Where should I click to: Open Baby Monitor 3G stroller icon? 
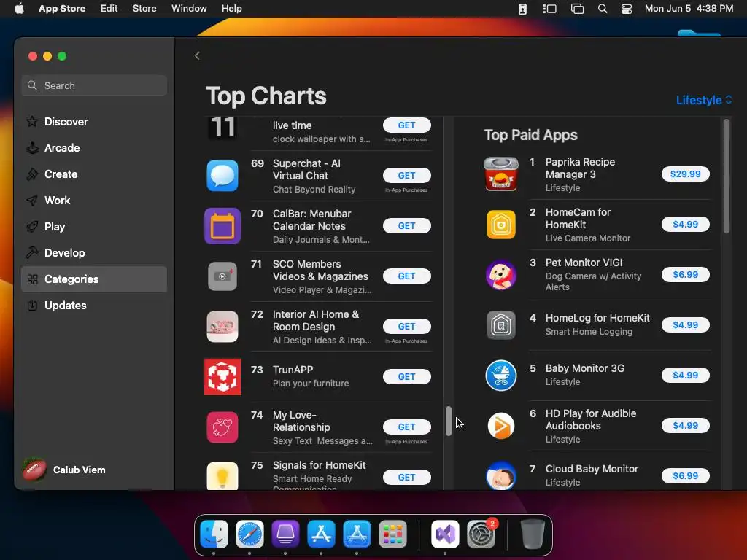pos(500,376)
